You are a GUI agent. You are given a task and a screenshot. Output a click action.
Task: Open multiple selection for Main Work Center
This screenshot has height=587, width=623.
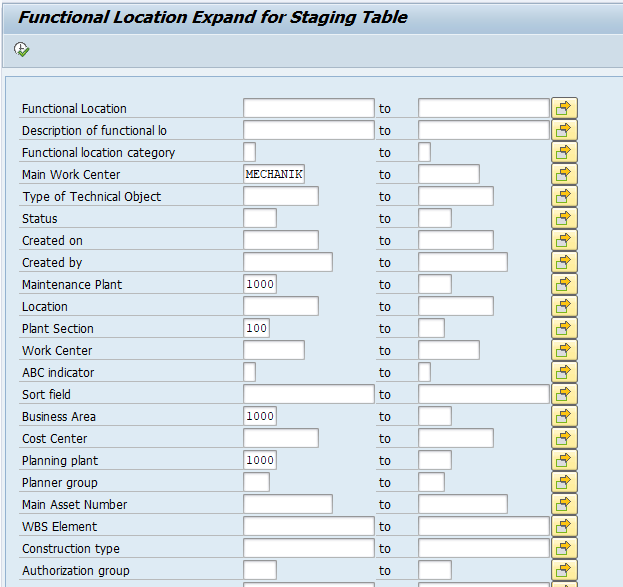click(x=564, y=174)
